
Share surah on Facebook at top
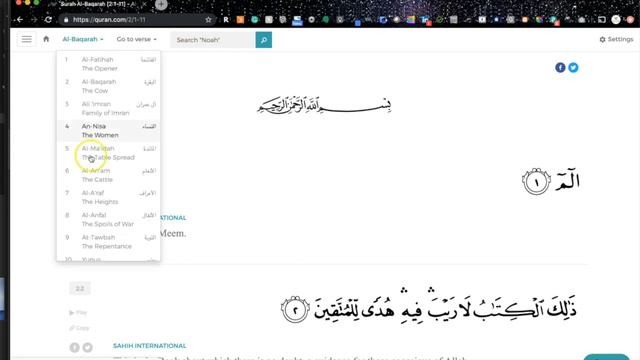[560, 68]
